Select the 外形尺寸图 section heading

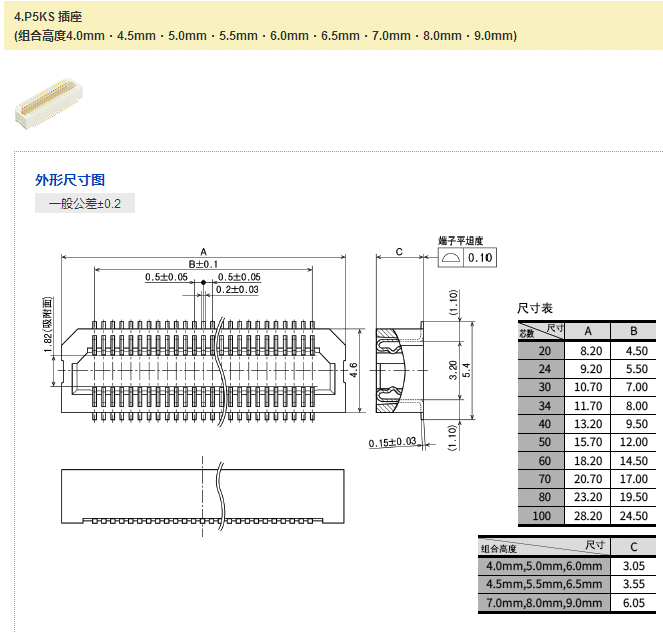pos(70,180)
